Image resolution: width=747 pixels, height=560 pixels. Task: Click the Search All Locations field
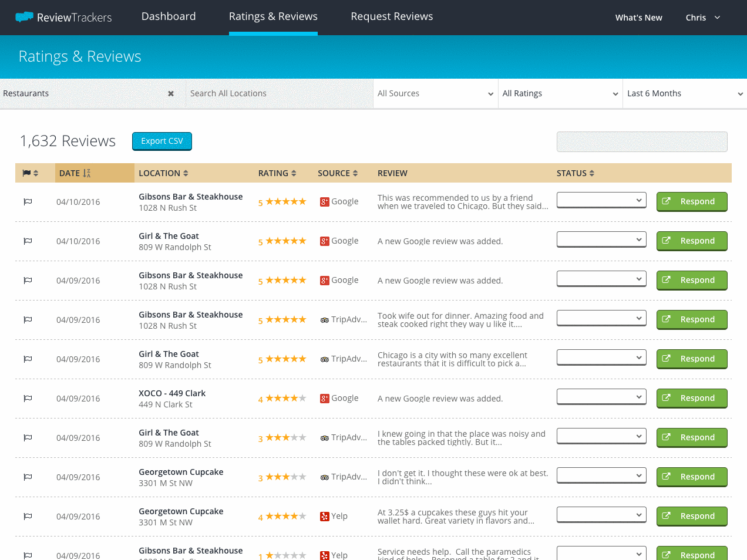tap(280, 93)
